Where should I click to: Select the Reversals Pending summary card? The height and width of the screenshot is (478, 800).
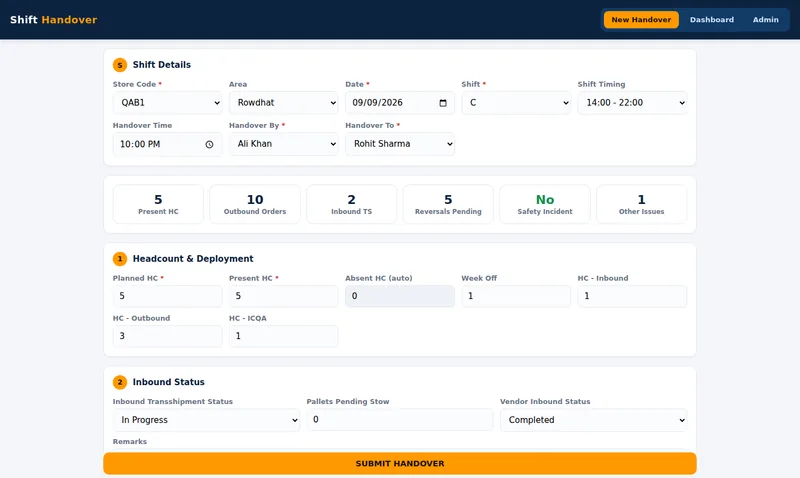(448, 204)
